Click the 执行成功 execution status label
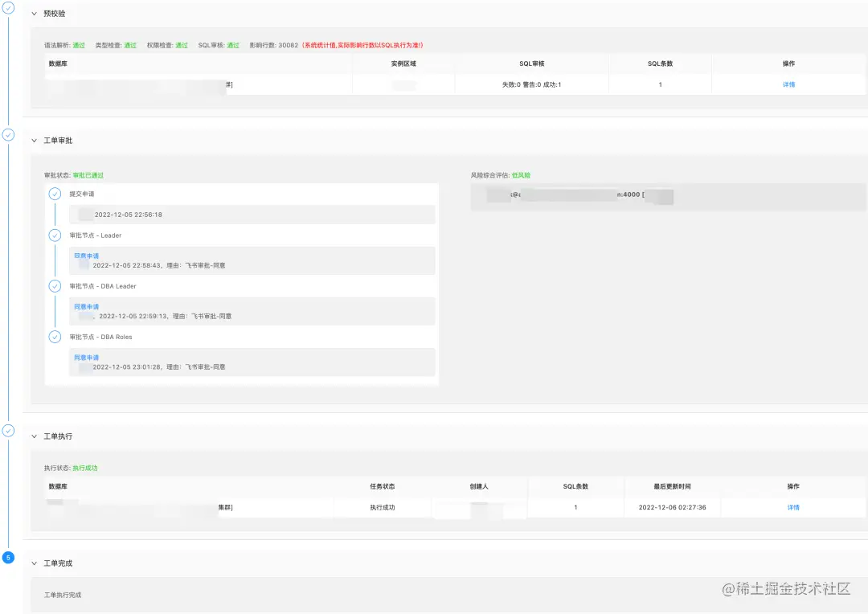 point(85,468)
